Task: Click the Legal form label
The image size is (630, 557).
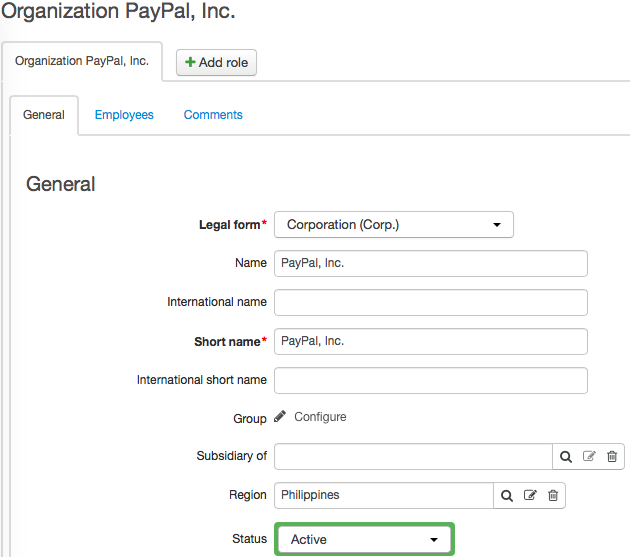Action: 233,225
